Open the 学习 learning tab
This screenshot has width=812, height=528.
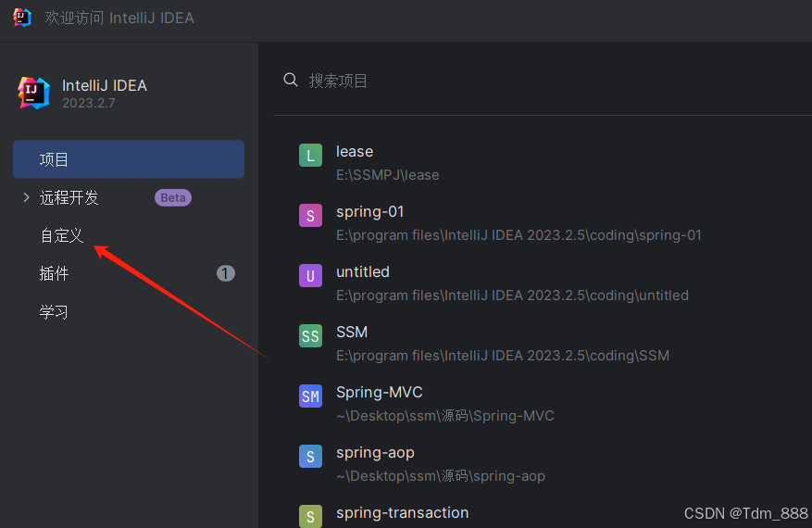[x=54, y=312]
